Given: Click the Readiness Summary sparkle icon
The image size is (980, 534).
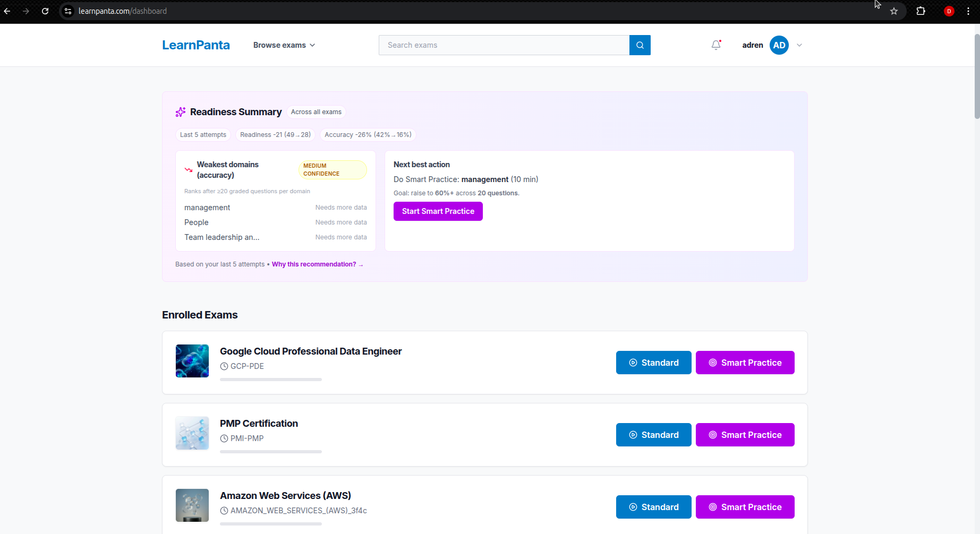Looking at the screenshot, I should pyautogui.click(x=181, y=112).
